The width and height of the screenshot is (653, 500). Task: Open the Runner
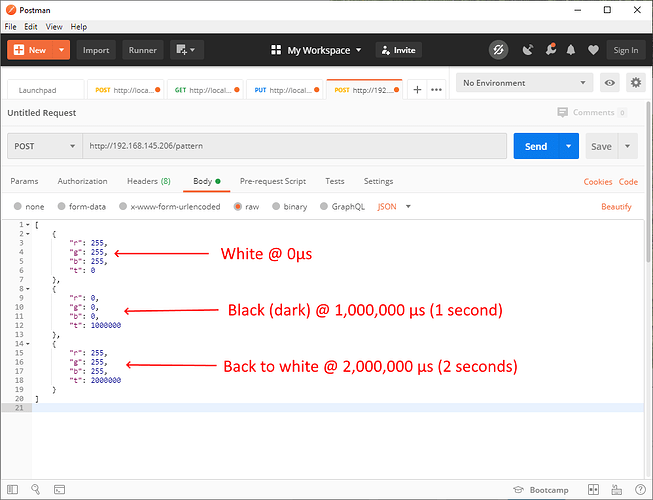click(142, 50)
